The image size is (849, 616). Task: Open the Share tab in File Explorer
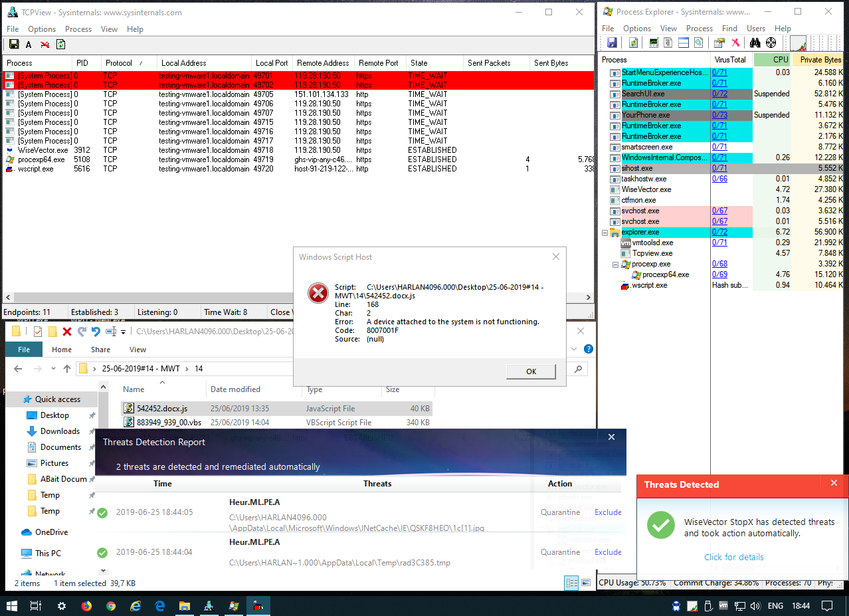pyautogui.click(x=101, y=350)
